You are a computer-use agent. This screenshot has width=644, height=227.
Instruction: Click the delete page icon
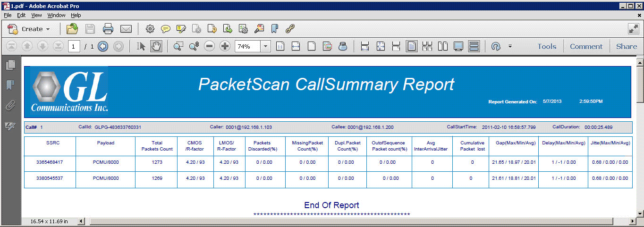tap(197, 29)
